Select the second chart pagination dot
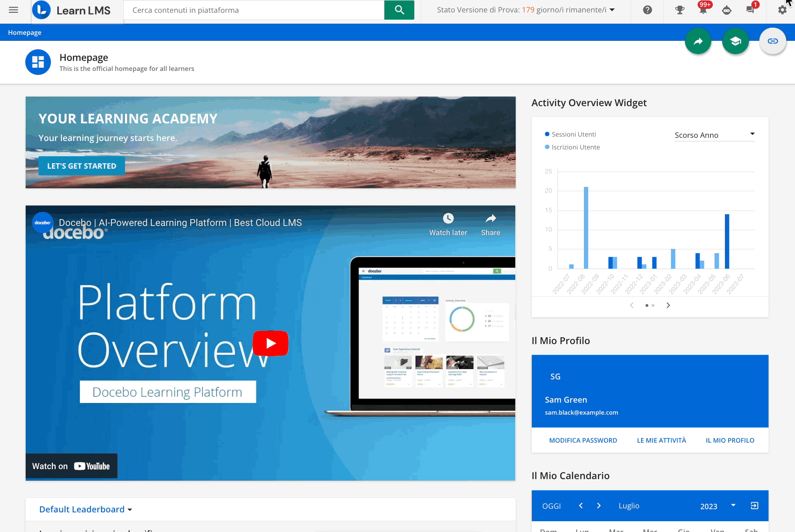 (653, 305)
